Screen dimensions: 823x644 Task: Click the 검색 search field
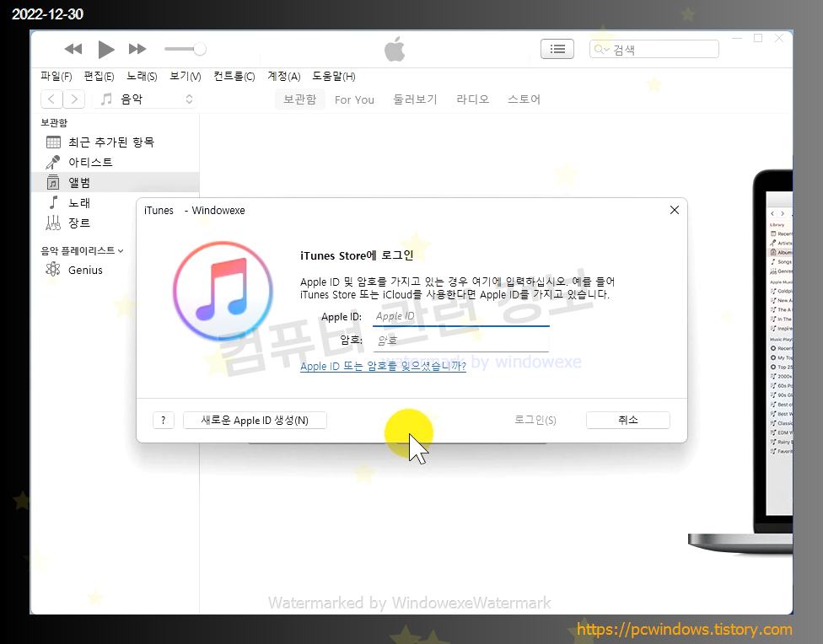654,50
